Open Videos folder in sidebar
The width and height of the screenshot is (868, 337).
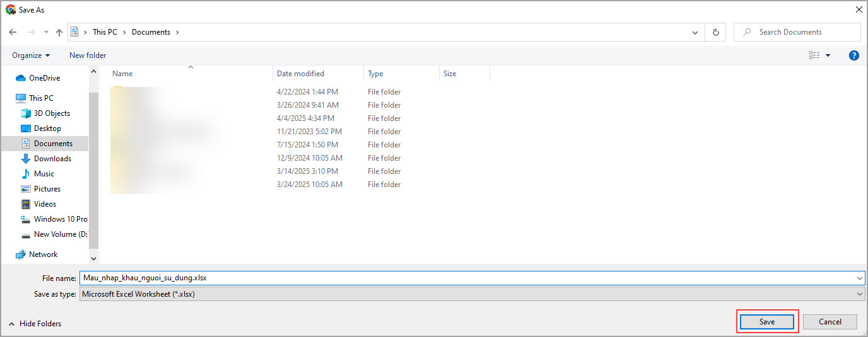click(x=45, y=204)
